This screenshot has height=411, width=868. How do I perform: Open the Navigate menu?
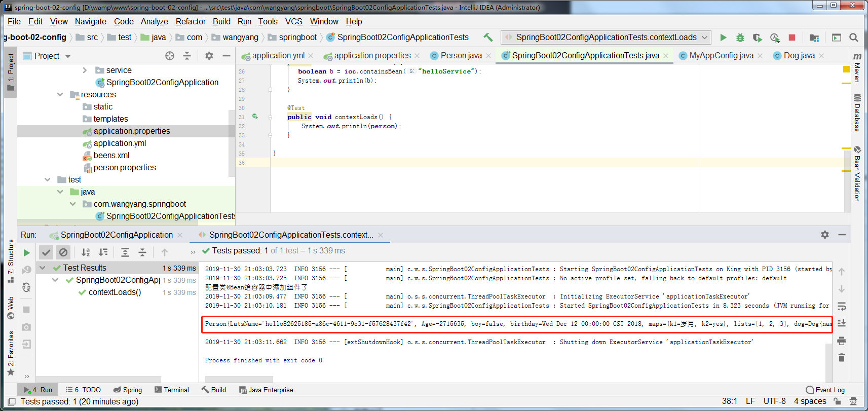click(x=90, y=21)
